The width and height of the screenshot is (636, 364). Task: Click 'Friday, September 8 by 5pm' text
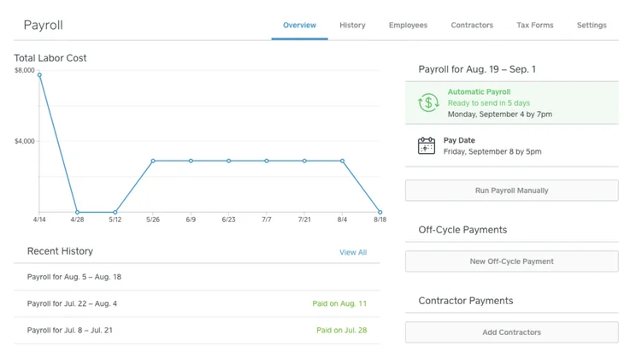click(x=492, y=151)
